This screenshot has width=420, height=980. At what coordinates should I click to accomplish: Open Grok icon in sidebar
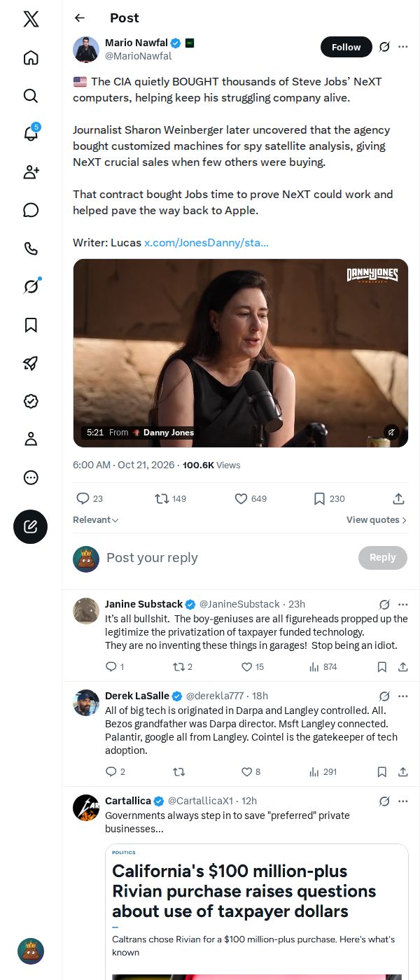[x=31, y=286]
